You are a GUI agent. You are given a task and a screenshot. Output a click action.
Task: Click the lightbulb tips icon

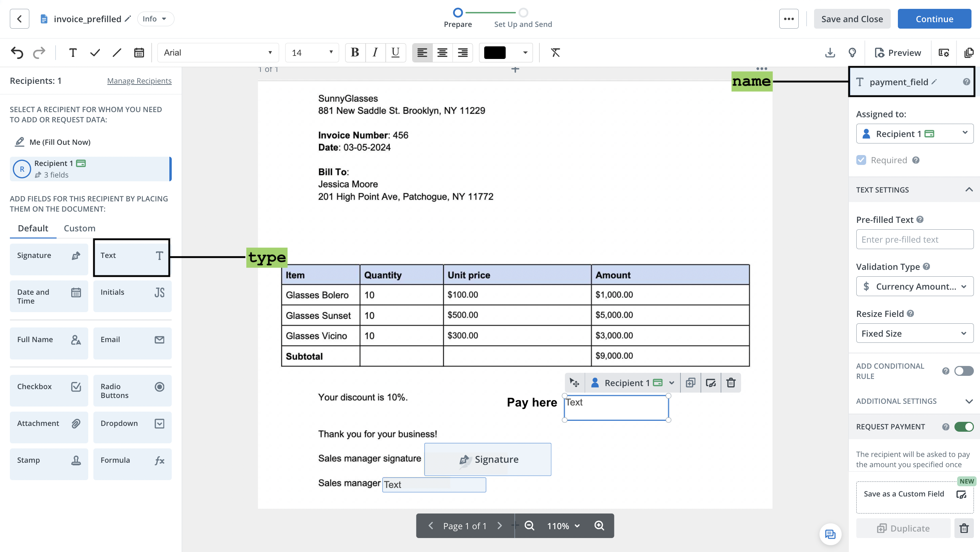[852, 52]
